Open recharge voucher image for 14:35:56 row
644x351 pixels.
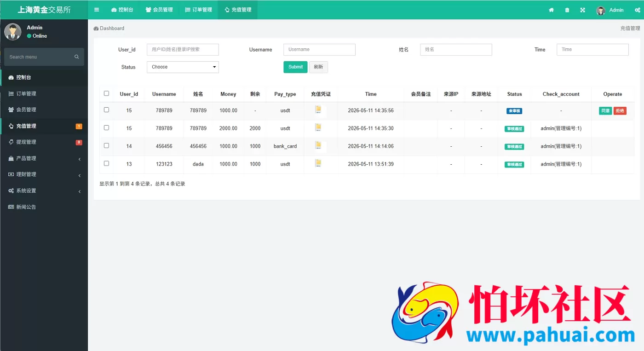(x=318, y=109)
